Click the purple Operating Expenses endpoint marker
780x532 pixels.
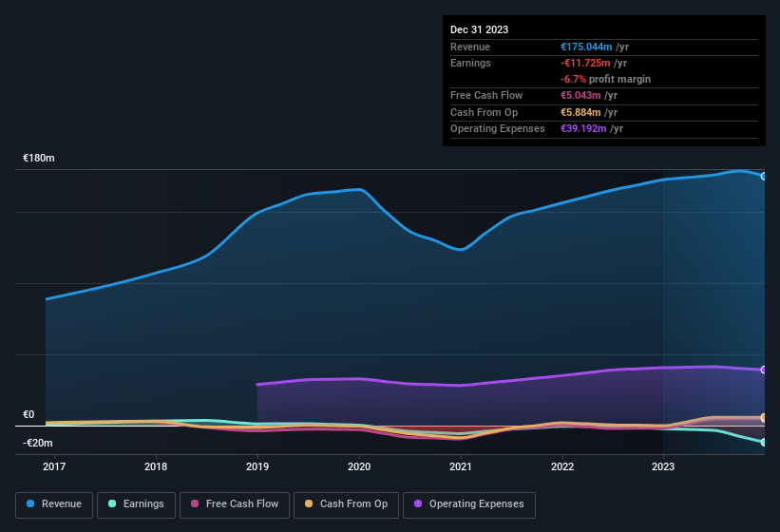coord(763,370)
